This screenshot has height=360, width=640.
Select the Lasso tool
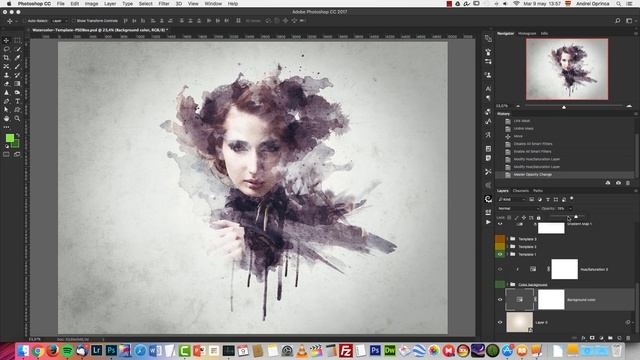[7, 49]
